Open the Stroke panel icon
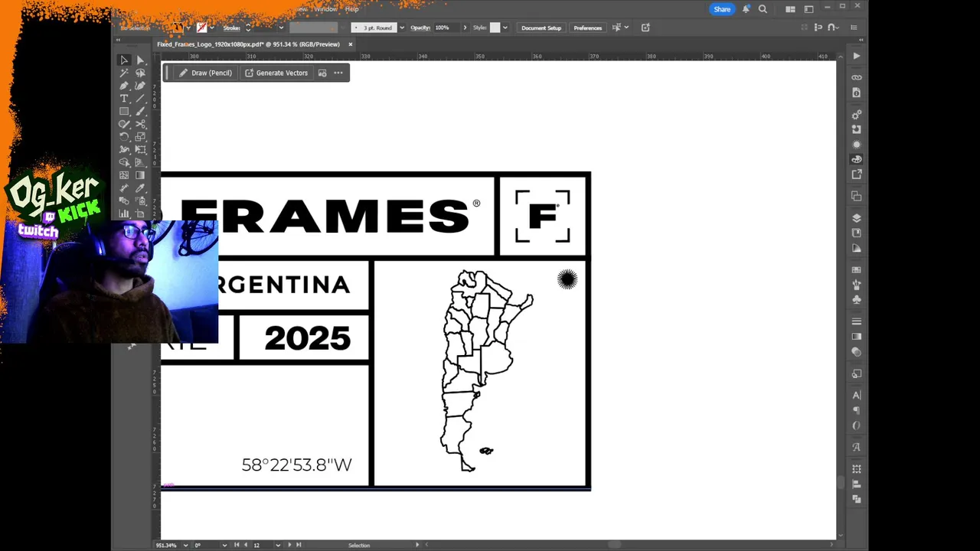Image resolution: width=980 pixels, height=551 pixels. pos(857,321)
